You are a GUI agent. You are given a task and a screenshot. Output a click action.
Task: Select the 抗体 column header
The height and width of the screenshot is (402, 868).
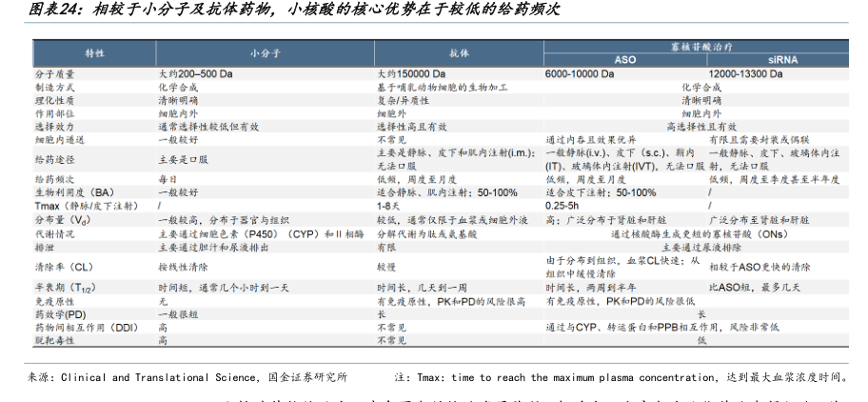click(x=458, y=52)
